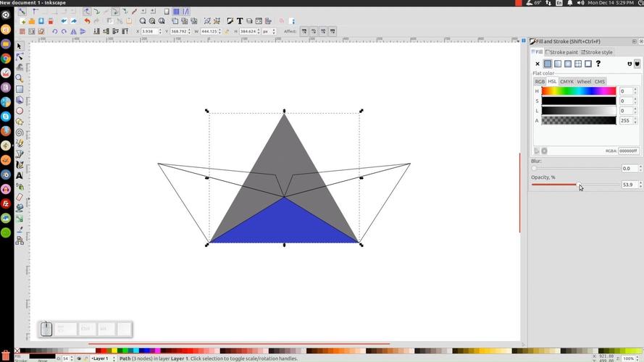Switch to the Fill tab
This screenshot has width=644, height=362.
(x=538, y=52)
